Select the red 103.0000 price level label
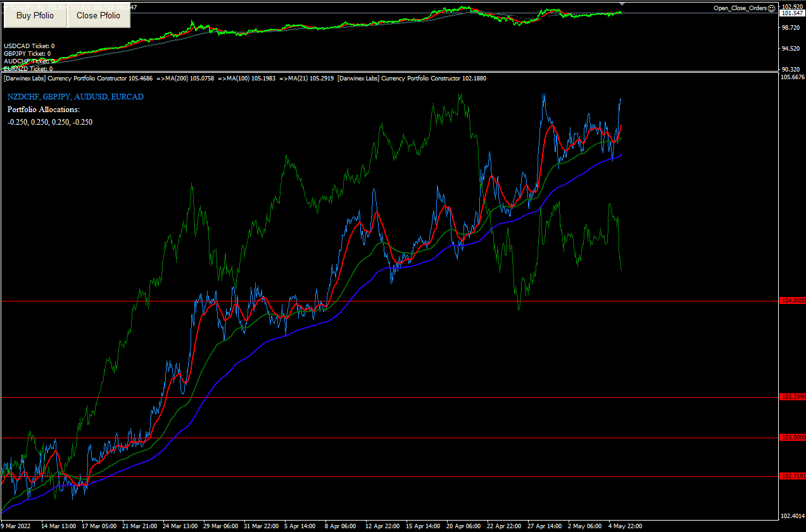The image size is (806, 532). (793, 438)
